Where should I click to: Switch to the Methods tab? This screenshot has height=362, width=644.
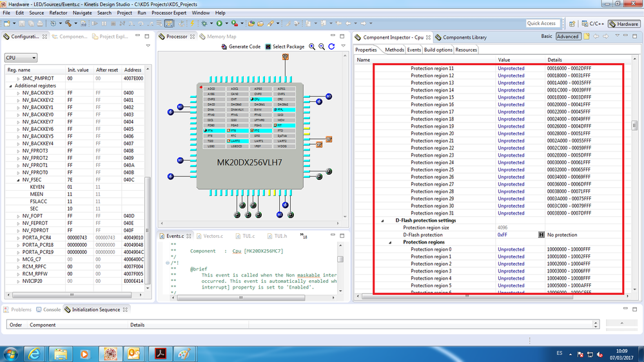[395, 50]
